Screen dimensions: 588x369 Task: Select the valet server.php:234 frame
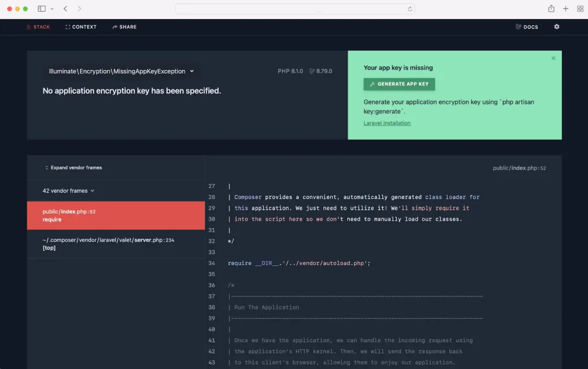(115, 244)
